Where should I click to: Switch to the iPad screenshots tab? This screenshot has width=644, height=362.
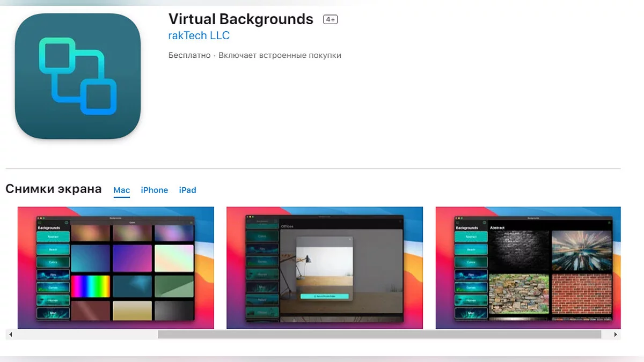coord(188,190)
